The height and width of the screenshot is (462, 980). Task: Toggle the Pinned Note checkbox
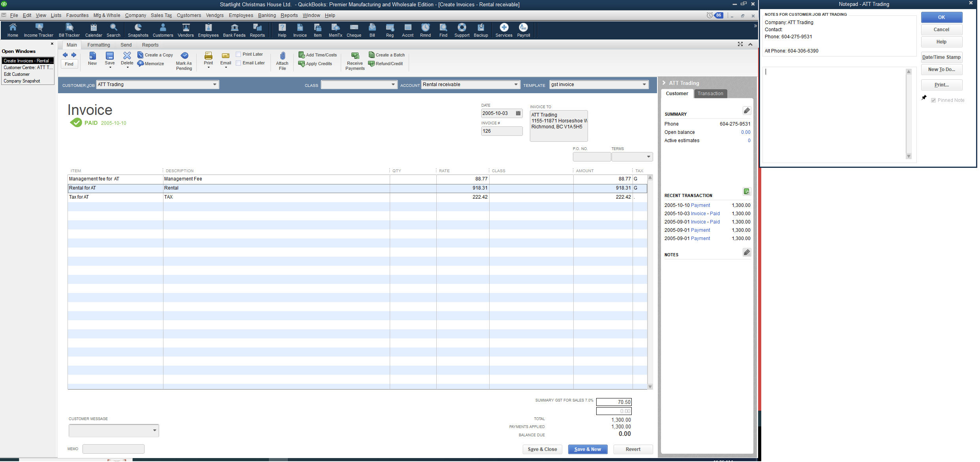pos(933,101)
